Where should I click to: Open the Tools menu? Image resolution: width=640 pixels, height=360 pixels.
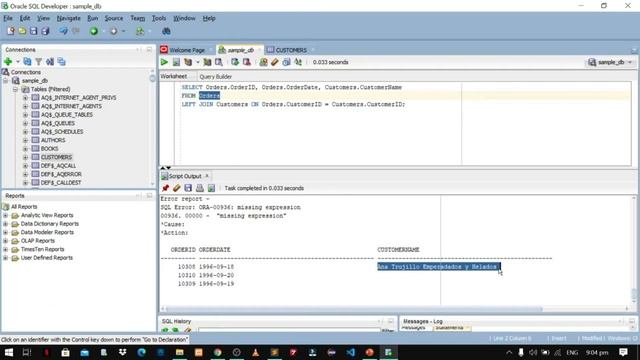[x=159, y=18]
